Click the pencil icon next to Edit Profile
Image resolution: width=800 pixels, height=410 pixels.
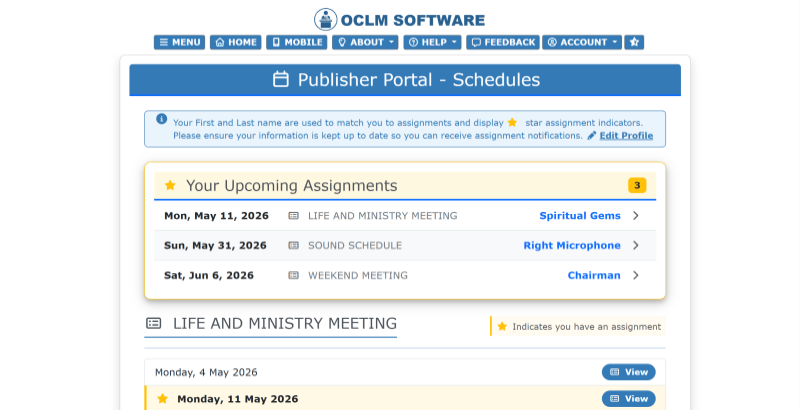click(x=592, y=136)
